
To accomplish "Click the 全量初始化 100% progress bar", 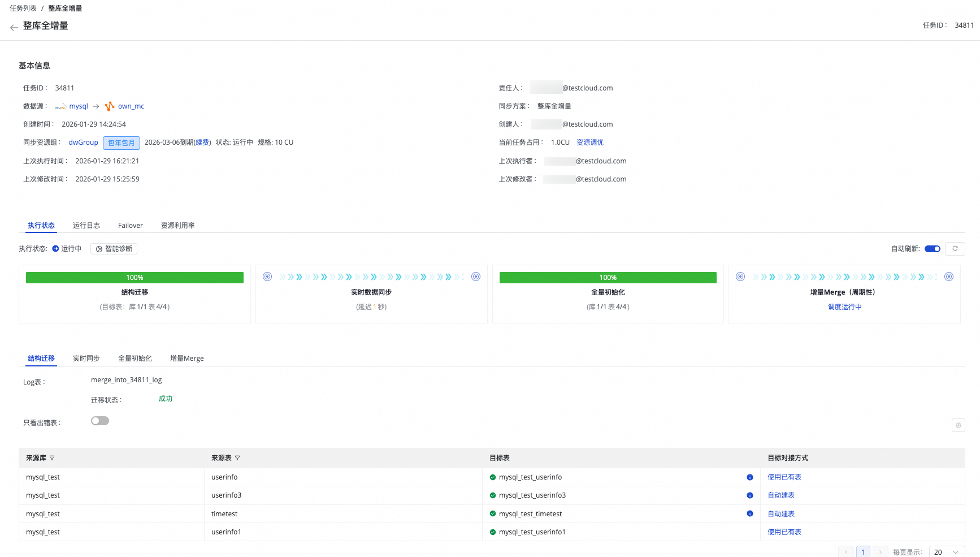I will (x=608, y=278).
